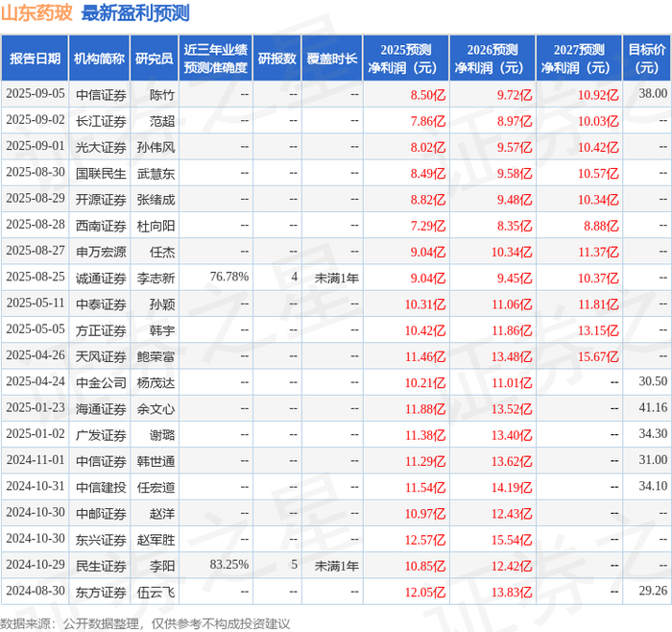Click 申万宏源 institution cell

click(101, 252)
